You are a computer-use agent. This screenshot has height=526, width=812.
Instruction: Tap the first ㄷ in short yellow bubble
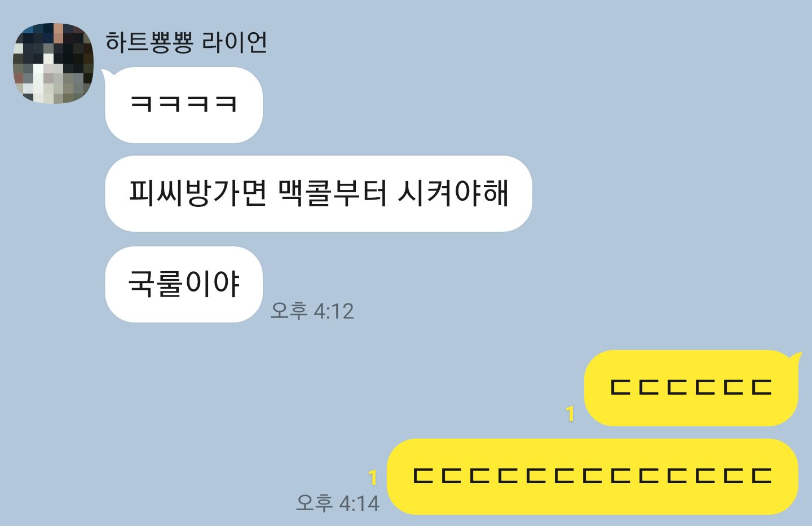point(621,387)
